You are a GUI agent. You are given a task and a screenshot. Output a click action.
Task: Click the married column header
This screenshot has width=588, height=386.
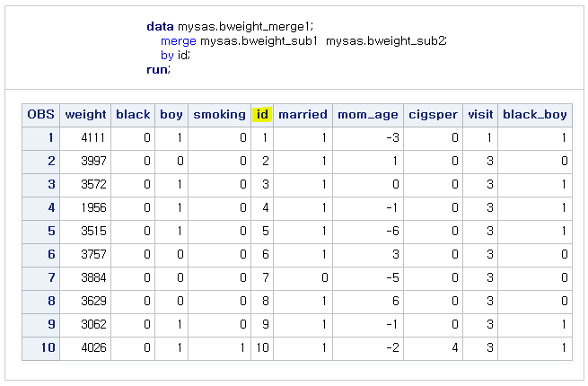[x=303, y=114]
